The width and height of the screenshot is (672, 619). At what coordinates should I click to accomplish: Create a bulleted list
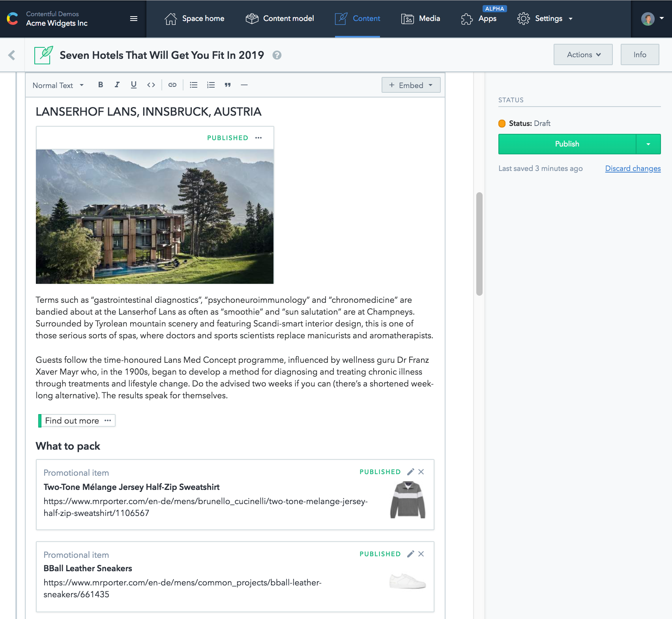tap(194, 85)
